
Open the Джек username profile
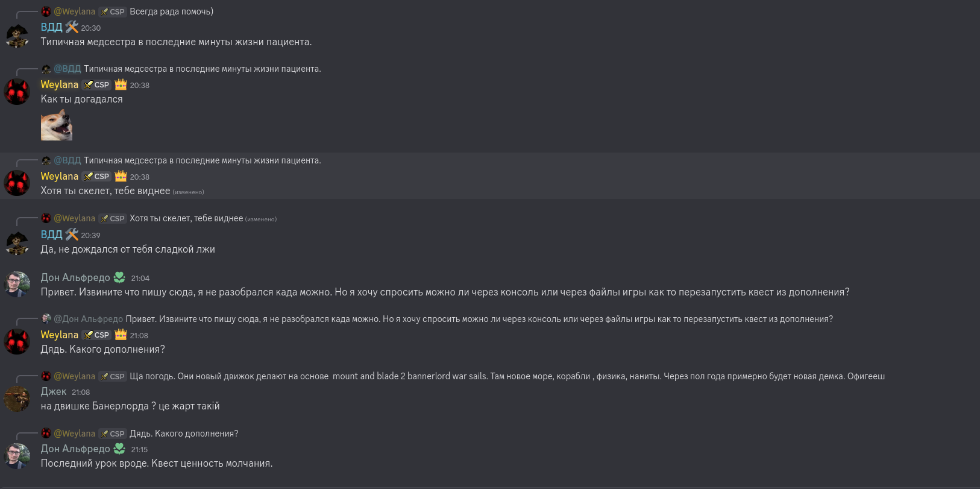tap(53, 391)
